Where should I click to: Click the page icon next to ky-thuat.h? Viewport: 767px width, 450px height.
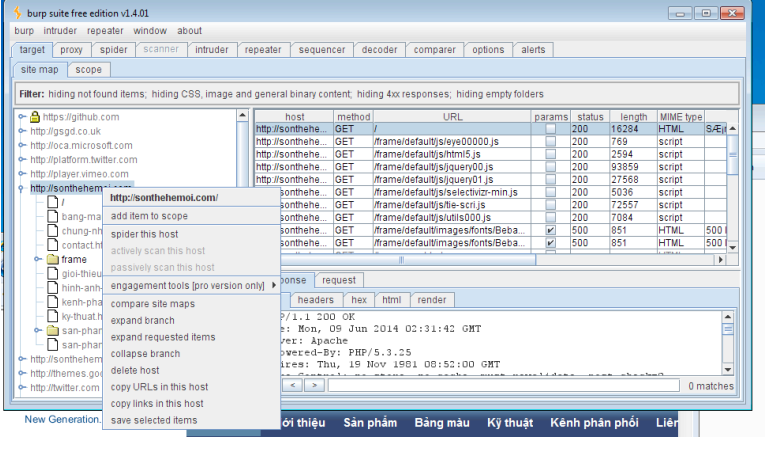53,316
